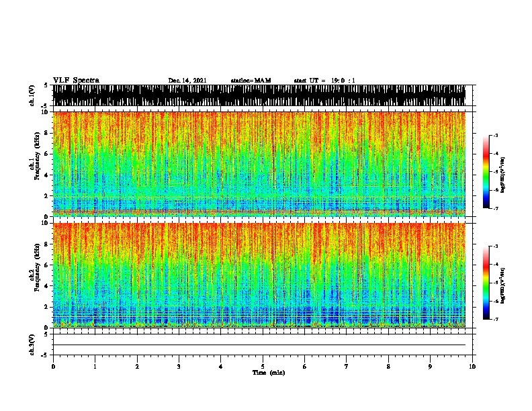
Task: Click the log(PSD) unit label beside ch.2 color bar
Action: [x=503, y=285]
